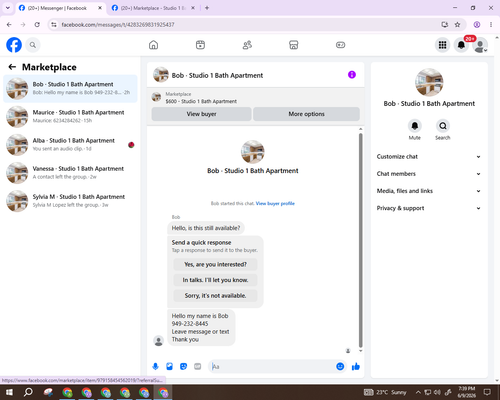Open the nine-dot Menu grid icon
This screenshot has width=500, height=400.
(442, 45)
